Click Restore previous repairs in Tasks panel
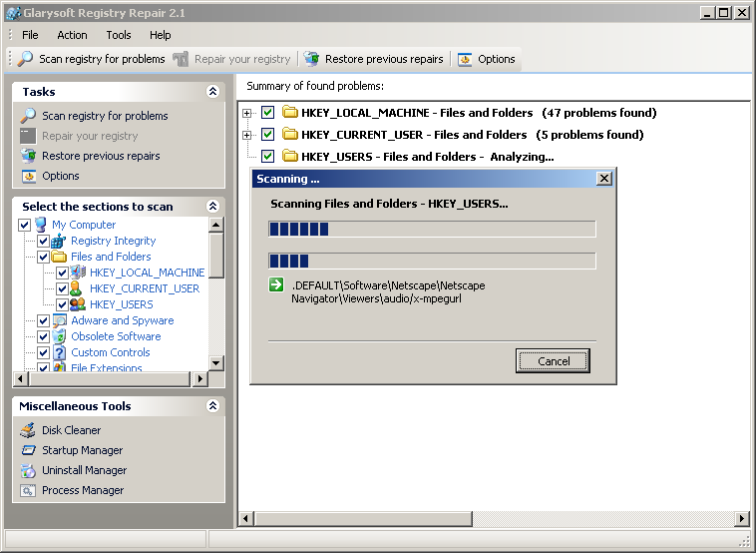756x553 pixels. click(x=101, y=156)
